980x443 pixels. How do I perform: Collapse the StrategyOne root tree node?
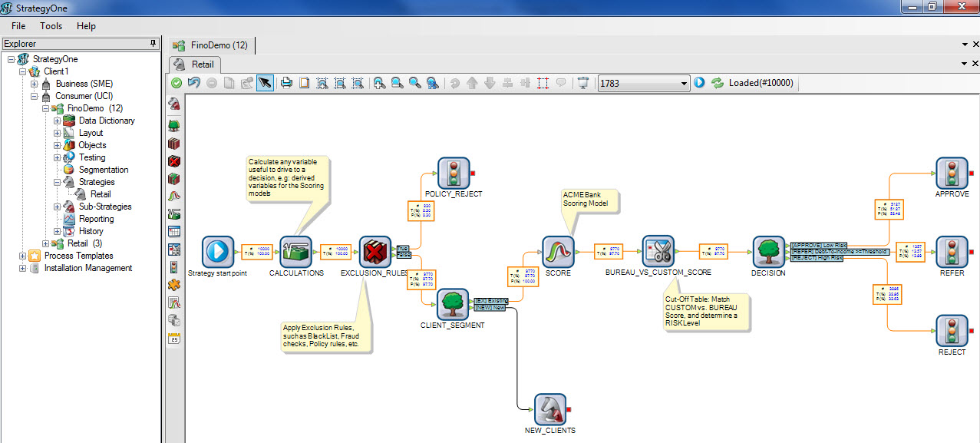tap(10, 59)
